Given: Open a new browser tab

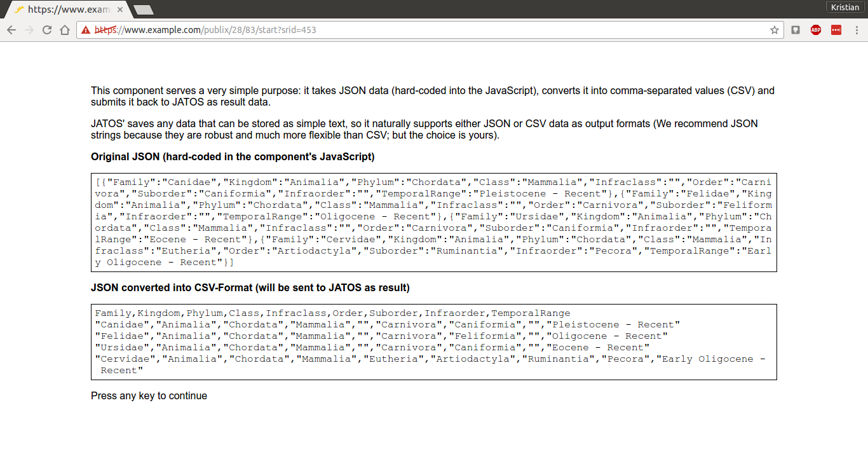Looking at the screenshot, I should (x=144, y=10).
